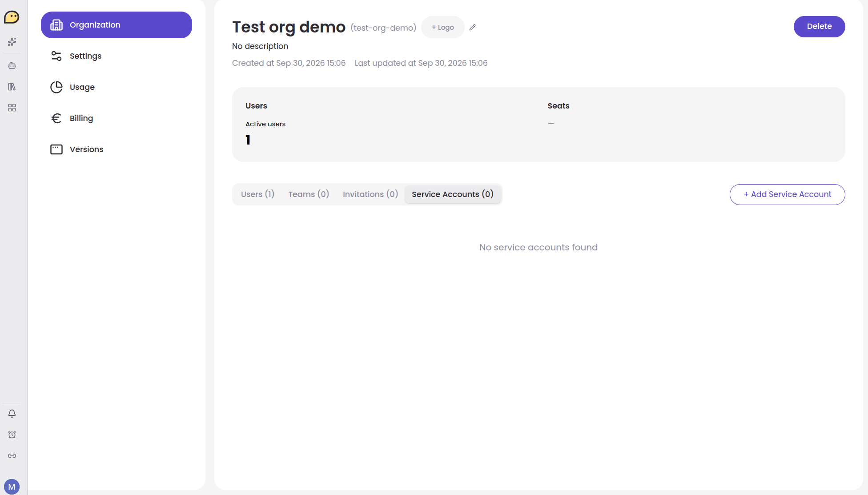Viewport: 868px width, 495px height.
Task: Switch to the Users (1) tab
Action: (x=257, y=194)
